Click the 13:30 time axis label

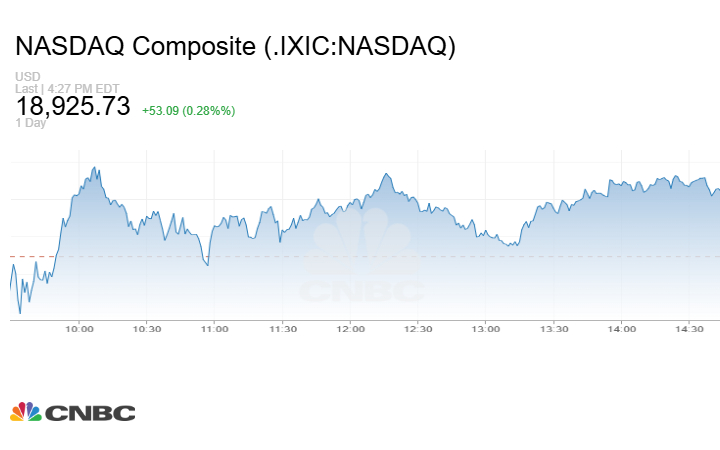(x=554, y=329)
